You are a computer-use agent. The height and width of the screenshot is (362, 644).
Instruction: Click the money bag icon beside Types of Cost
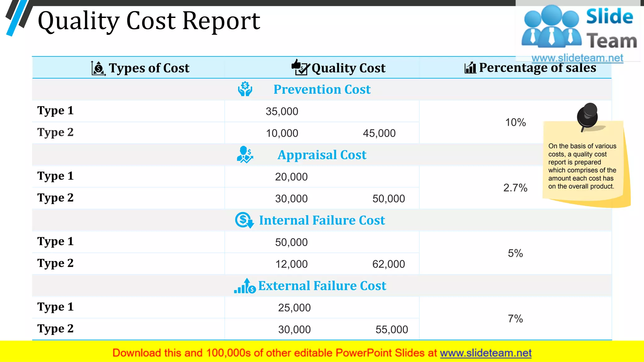(98, 68)
